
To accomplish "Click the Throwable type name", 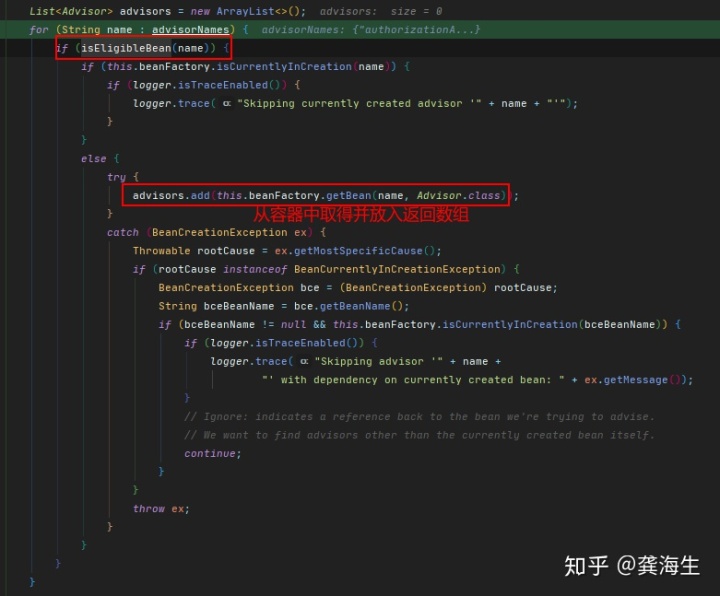I will [x=161, y=251].
